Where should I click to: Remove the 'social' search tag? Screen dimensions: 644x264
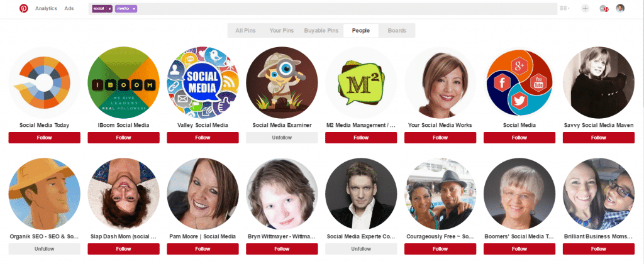point(109,9)
